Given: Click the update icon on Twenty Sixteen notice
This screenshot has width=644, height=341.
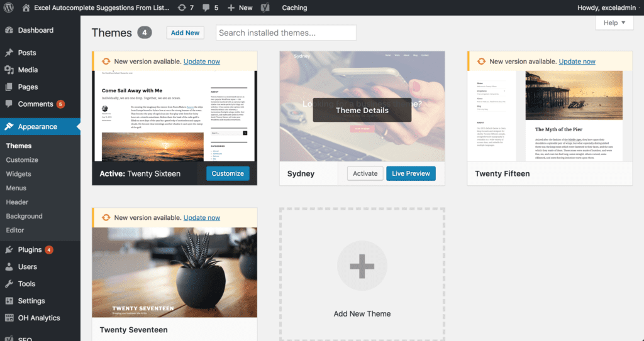Looking at the screenshot, I should click(x=106, y=61).
